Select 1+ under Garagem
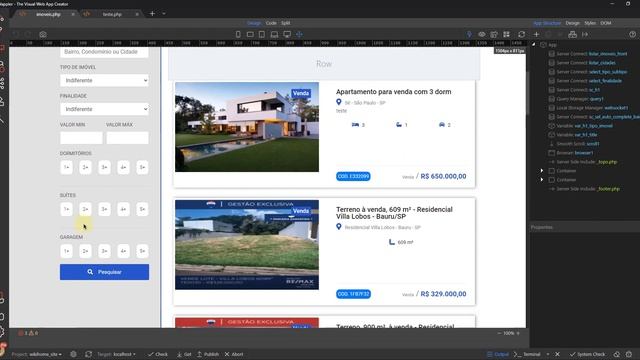 pos(67,251)
